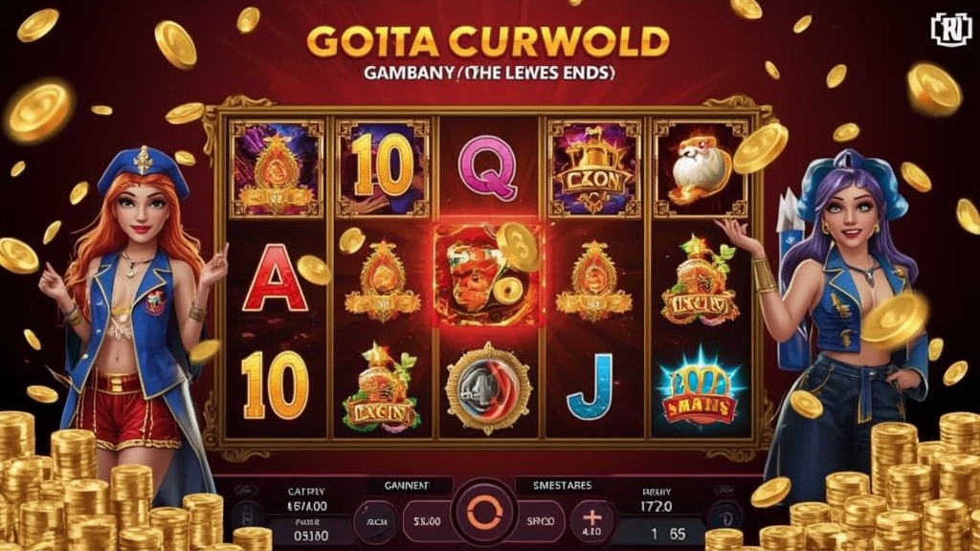The width and height of the screenshot is (980, 551).
Task: Click the SPCO button beside spin
Action: [x=541, y=521]
